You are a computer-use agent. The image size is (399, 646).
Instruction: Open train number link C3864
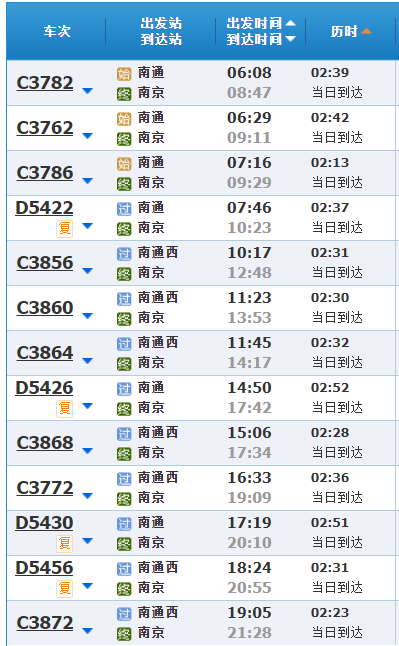[x=45, y=353]
